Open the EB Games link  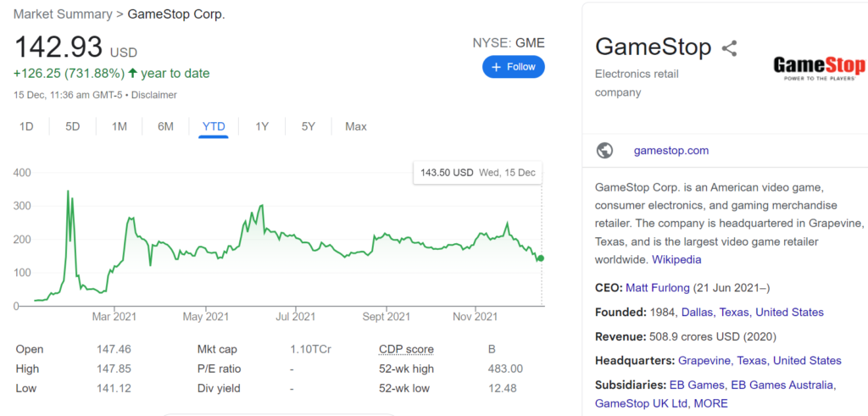coord(697,385)
